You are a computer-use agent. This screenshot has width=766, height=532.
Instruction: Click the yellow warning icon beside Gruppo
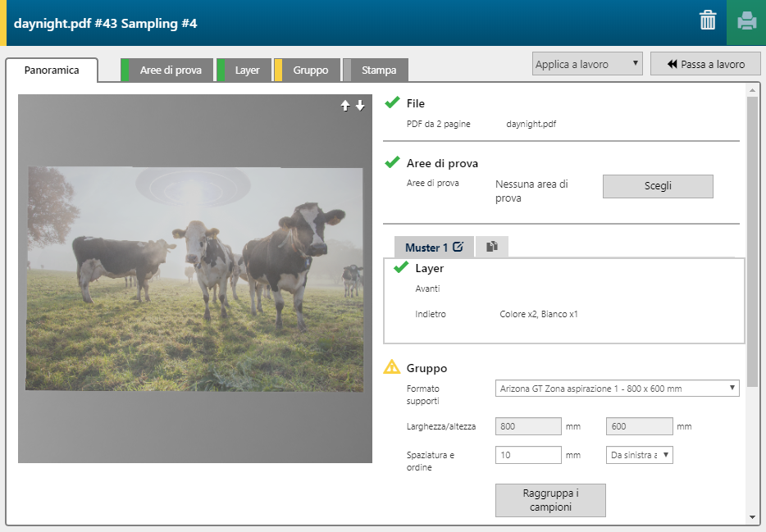point(392,368)
